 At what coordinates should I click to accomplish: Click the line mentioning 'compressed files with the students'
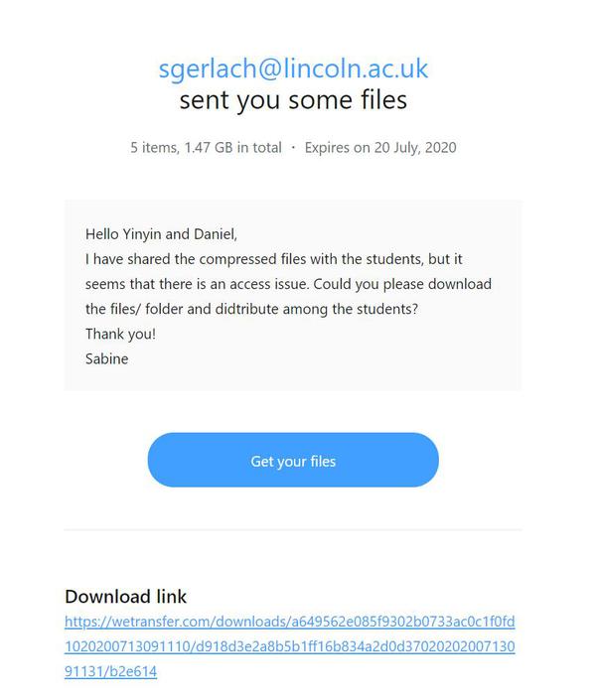pos(274,259)
